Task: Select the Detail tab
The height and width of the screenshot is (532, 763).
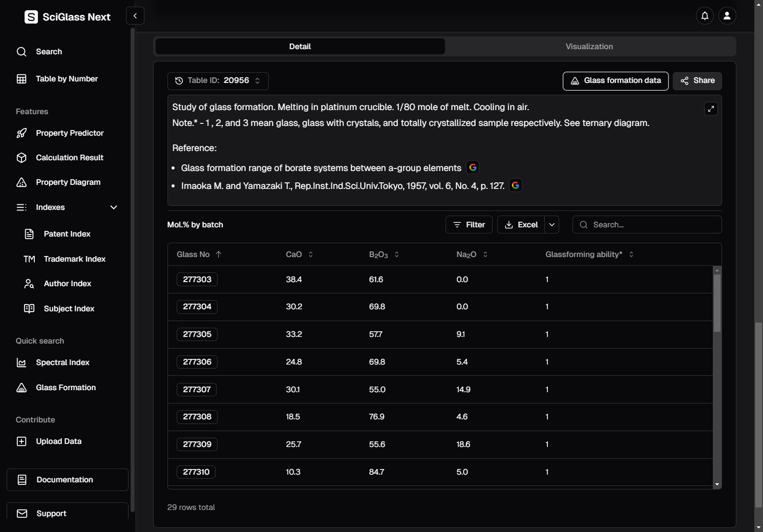Action: point(300,47)
